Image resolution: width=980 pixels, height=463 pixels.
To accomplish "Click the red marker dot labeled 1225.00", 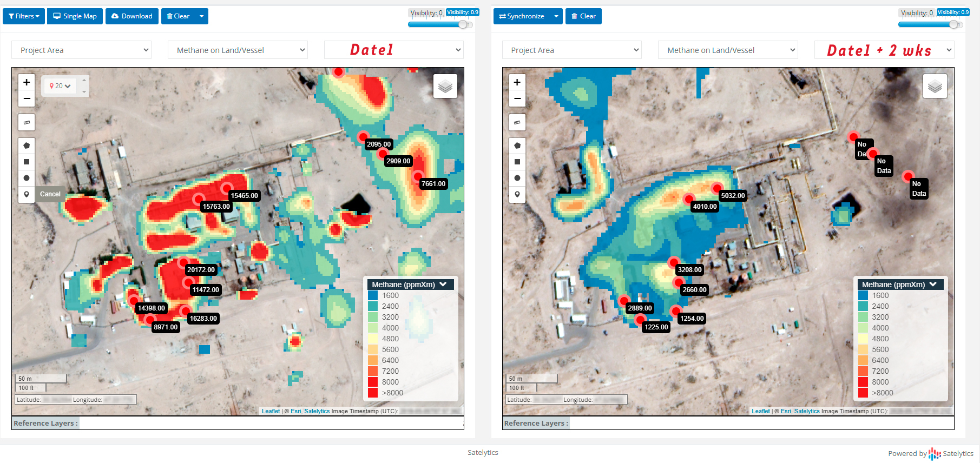I will coord(641,320).
